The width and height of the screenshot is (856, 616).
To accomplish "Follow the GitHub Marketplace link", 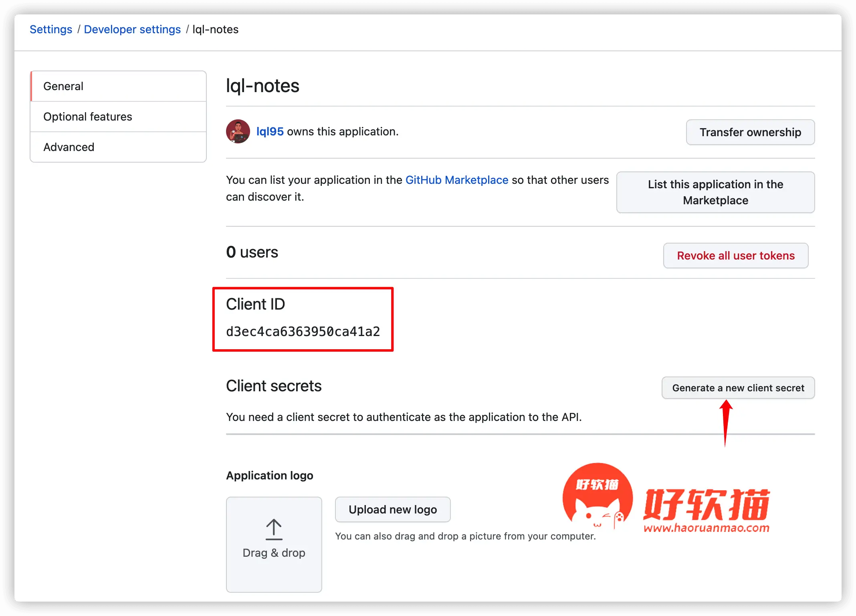I will click(457, 180).
